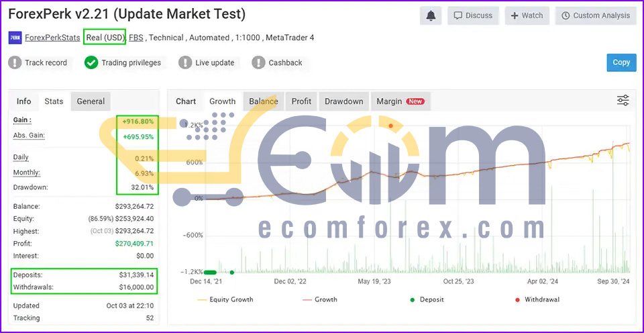Click the notification bell icon

(x=431, y=15)
